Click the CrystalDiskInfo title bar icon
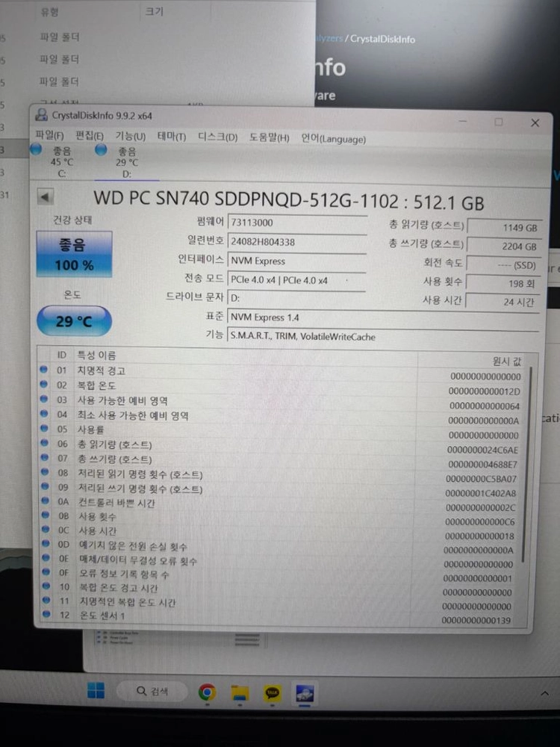Viewport: 560px width, 747px height. tap(42, 114)
